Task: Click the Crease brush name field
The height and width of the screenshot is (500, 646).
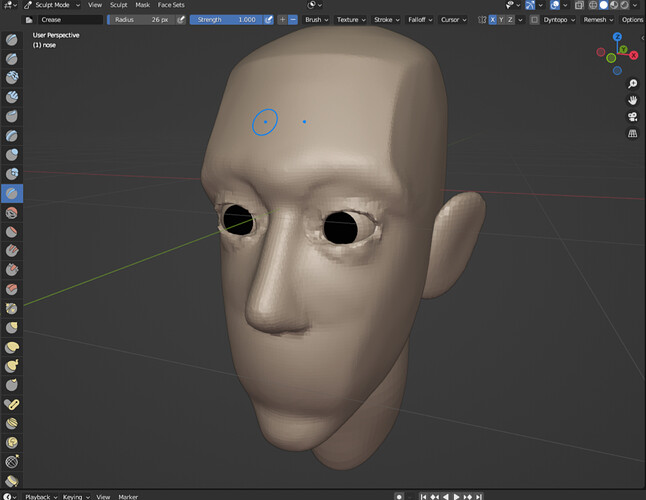Action: point(70,20)
